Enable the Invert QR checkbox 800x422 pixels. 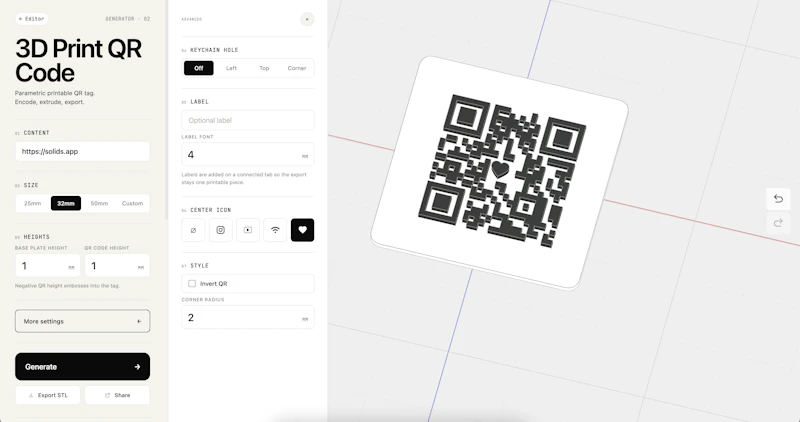(x=192, y=284)
